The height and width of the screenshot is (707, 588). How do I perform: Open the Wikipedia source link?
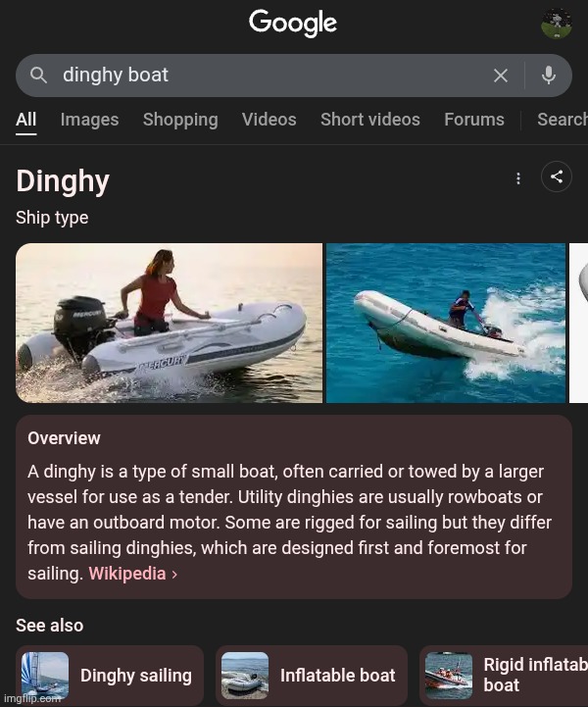[x=127, y=574]
